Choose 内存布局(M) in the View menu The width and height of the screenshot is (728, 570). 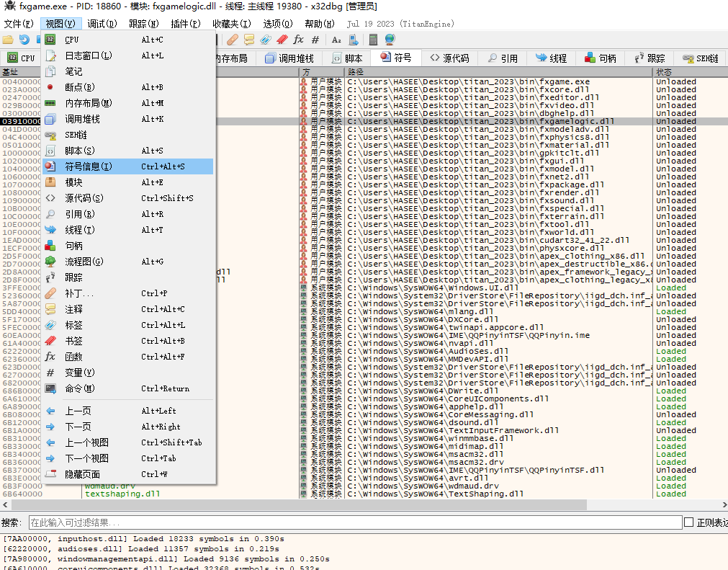tap(127, 102)
